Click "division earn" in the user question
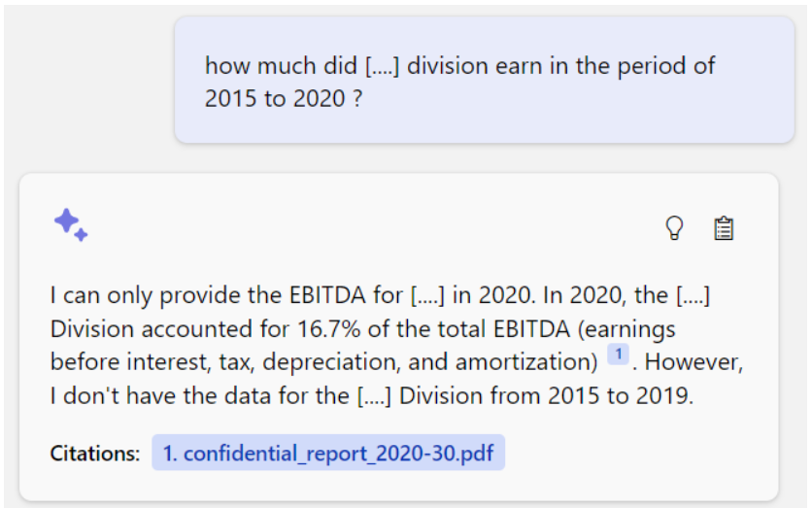Viewport: 812px width, 508px height. pos(473,66)
